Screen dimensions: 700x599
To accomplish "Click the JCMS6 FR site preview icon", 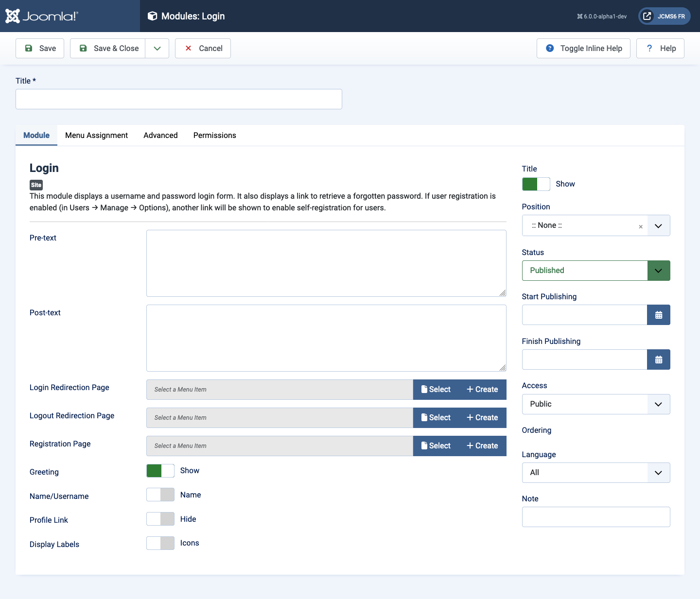I will coord(647,16).
